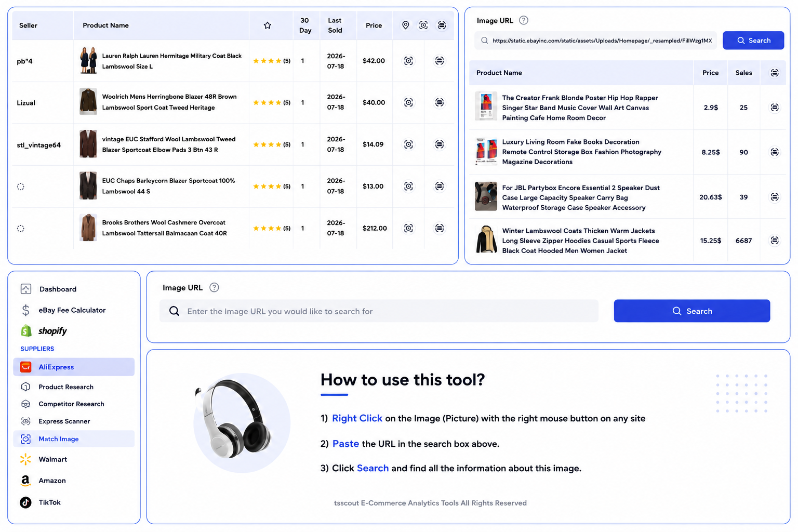
Task: Click seller name Lizual
Action: coord(26,103)
